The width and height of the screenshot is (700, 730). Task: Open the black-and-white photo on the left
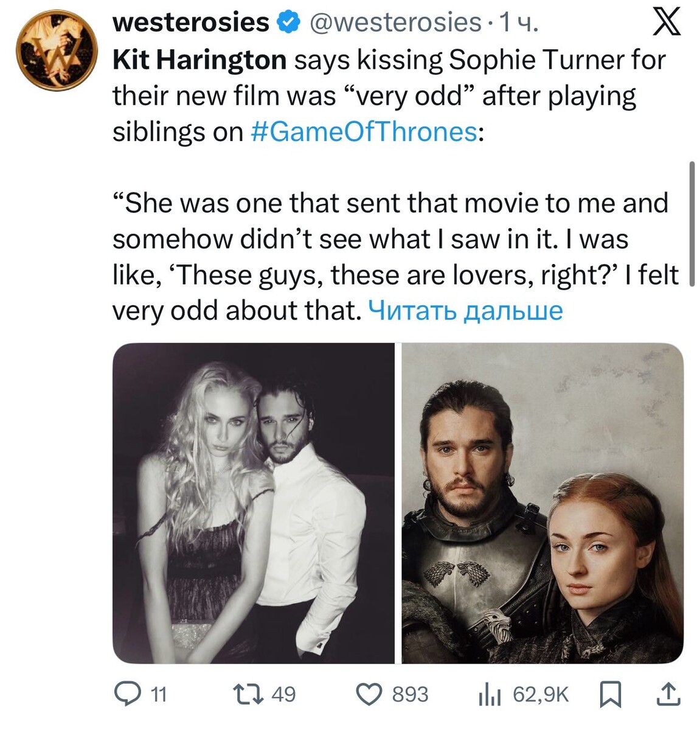254,503
